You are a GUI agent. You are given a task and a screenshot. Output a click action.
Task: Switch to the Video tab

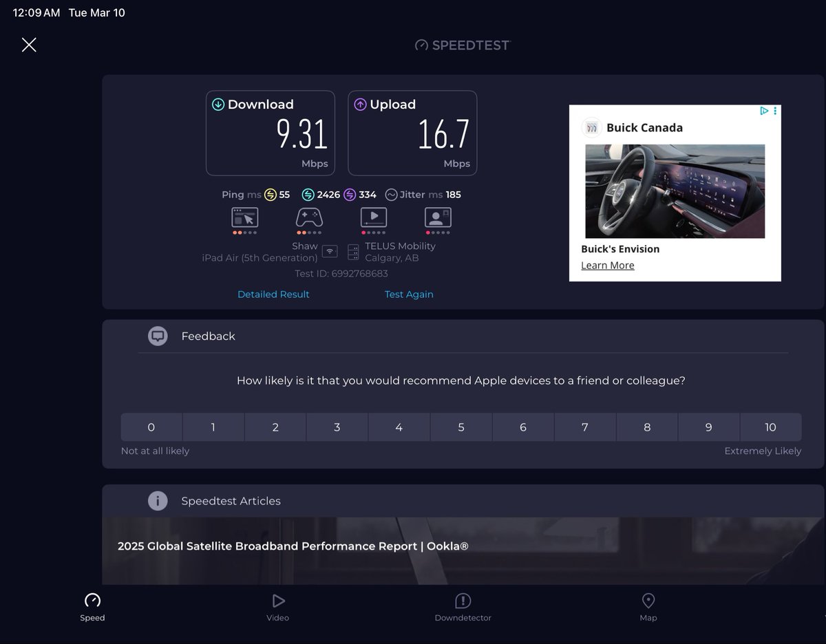pos(277,607)
